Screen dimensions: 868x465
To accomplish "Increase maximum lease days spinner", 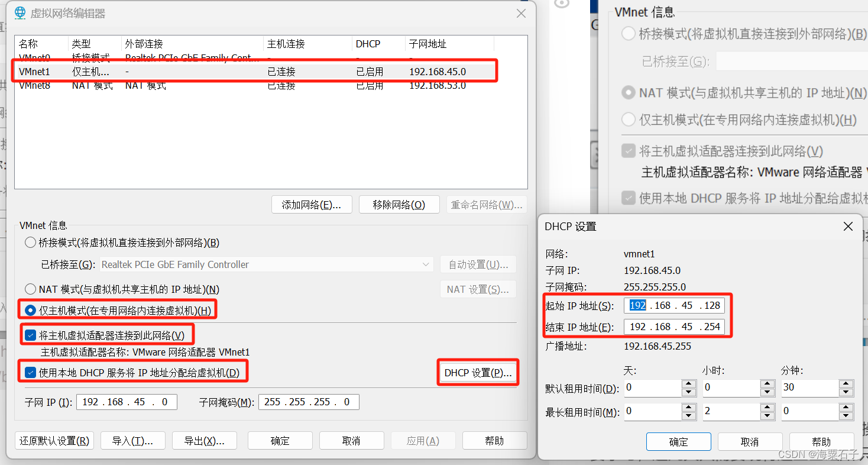I will coord(688,407).
